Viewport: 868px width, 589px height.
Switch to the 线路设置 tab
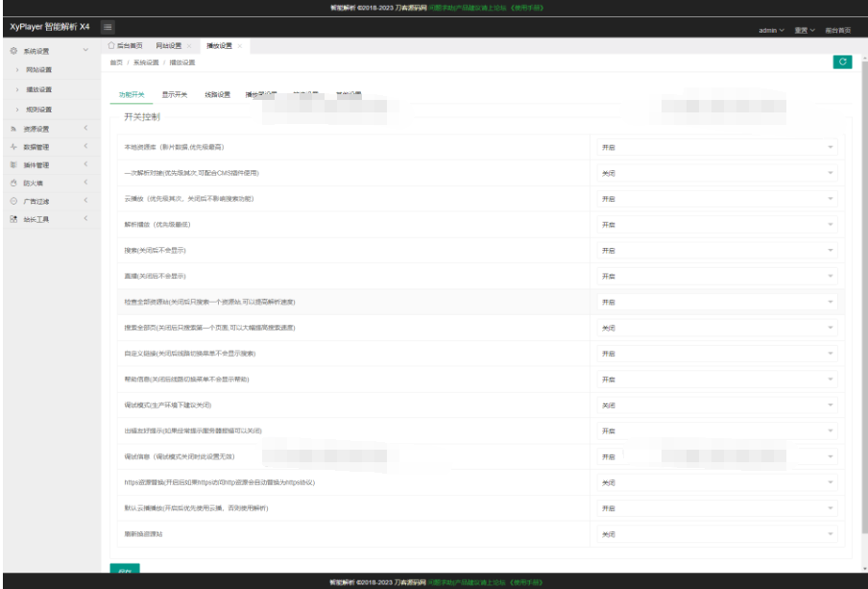coord(217,95)
